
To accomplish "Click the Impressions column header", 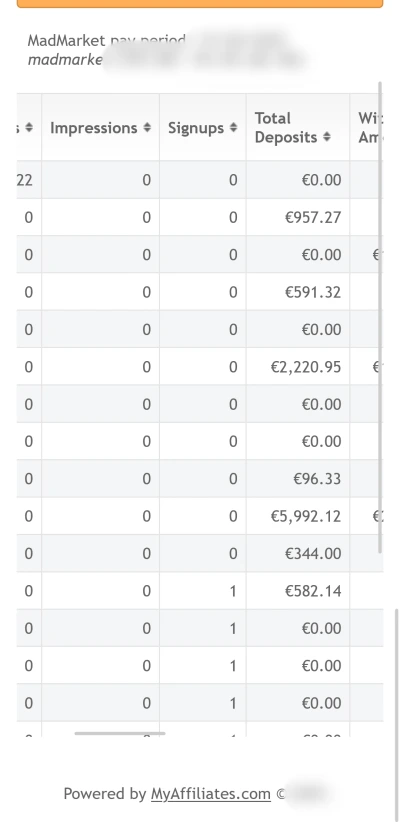I will pos(101,127).
